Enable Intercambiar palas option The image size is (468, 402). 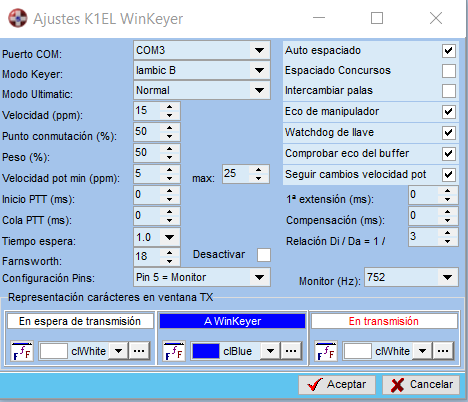[449, 91]
